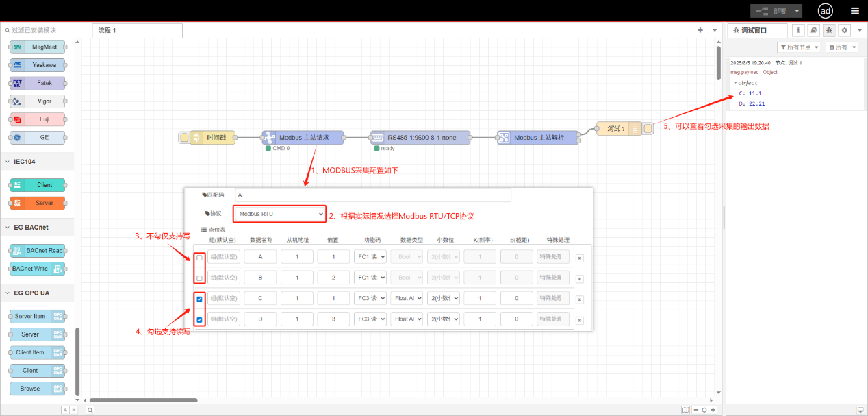Zoom in the canvas with plus button
Screen dimensions: 868x416
(713, 410)
